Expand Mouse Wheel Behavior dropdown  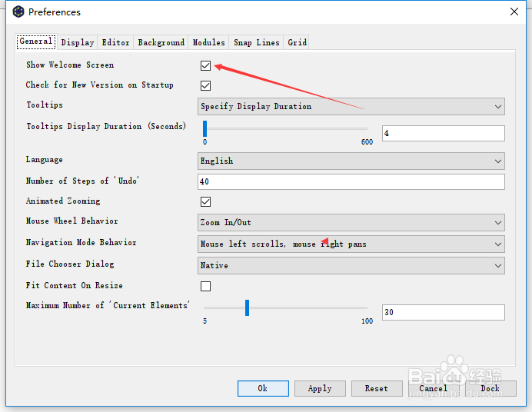click(x=351, y=222)
